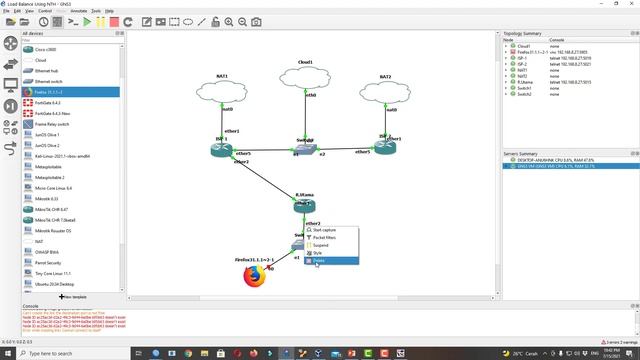Viewport: 640px width, 360px height.
Task: Choose Start capture from context menu
Action: (332, 230)
